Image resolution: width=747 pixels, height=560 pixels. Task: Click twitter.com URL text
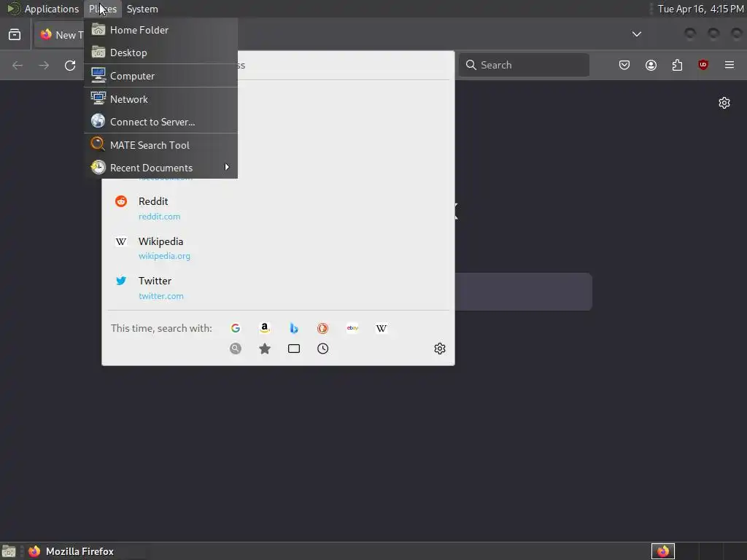click(x=161, y=296)
